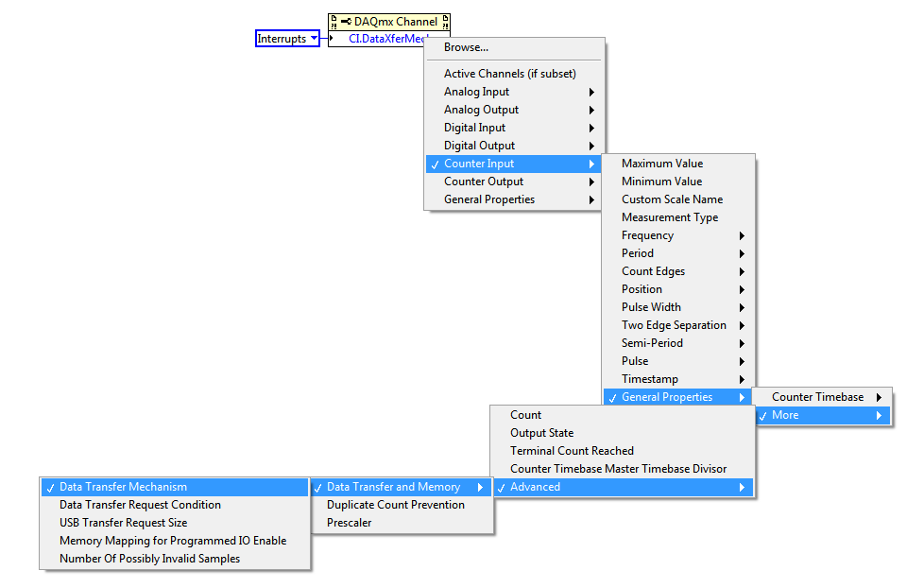The image size is (924, 588).
Task: Expand the Timestamp submenu
Action: point(678,379)
